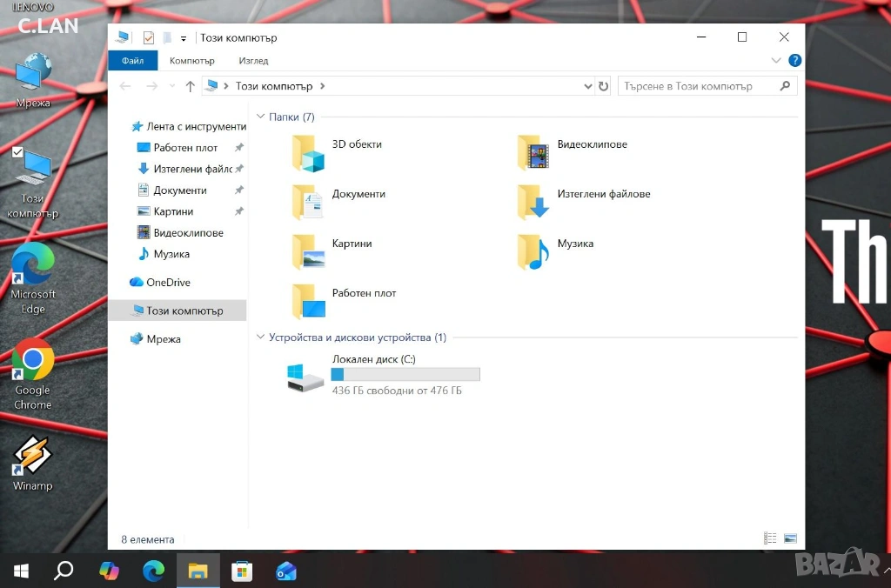Click the Up arrow navigation button

click(191, 86)
